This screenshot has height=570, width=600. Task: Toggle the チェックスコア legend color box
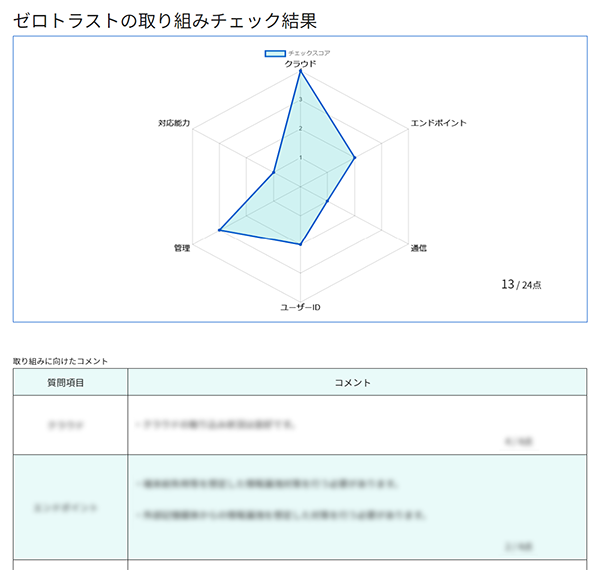275,54
